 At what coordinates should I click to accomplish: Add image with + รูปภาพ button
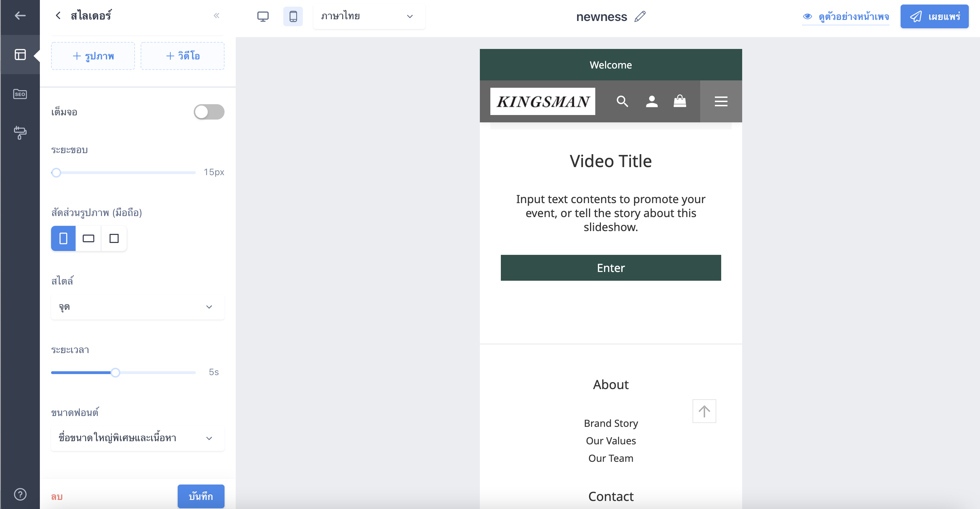[93, 56]
